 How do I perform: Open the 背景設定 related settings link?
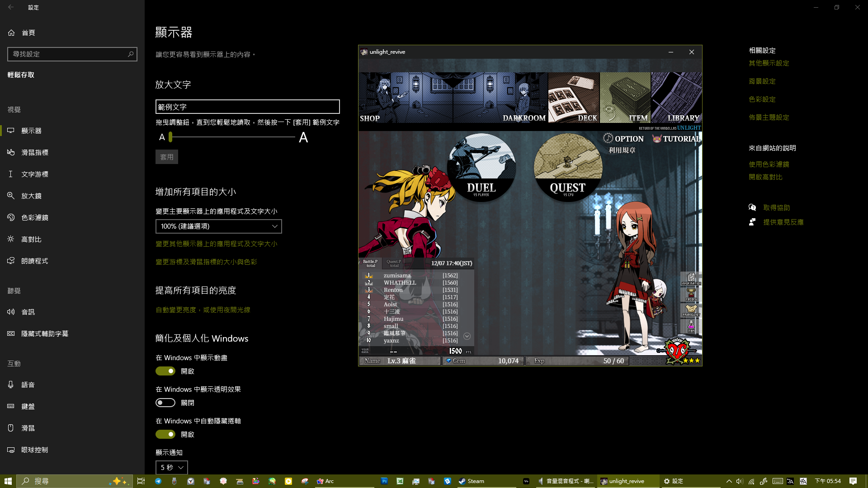tap(762, 81)
